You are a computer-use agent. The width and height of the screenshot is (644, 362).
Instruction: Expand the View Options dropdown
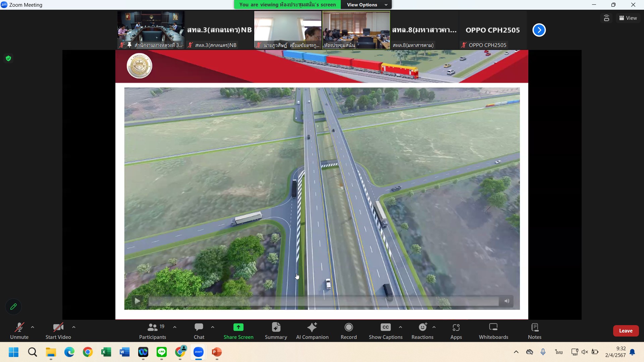(366, 5)
